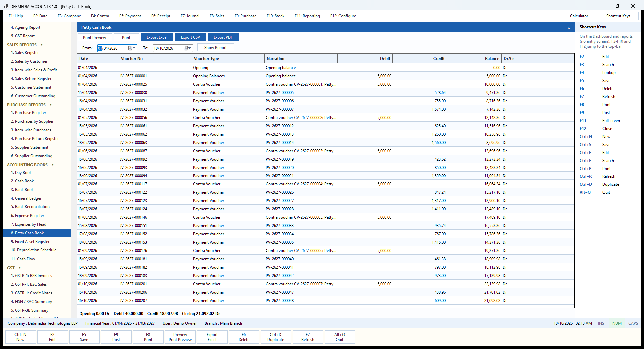Image resolution: width=644 pixels, height=349 pixels.
Task: Close the Petty Cash Book panel x
Action: [x=569, y=27]
